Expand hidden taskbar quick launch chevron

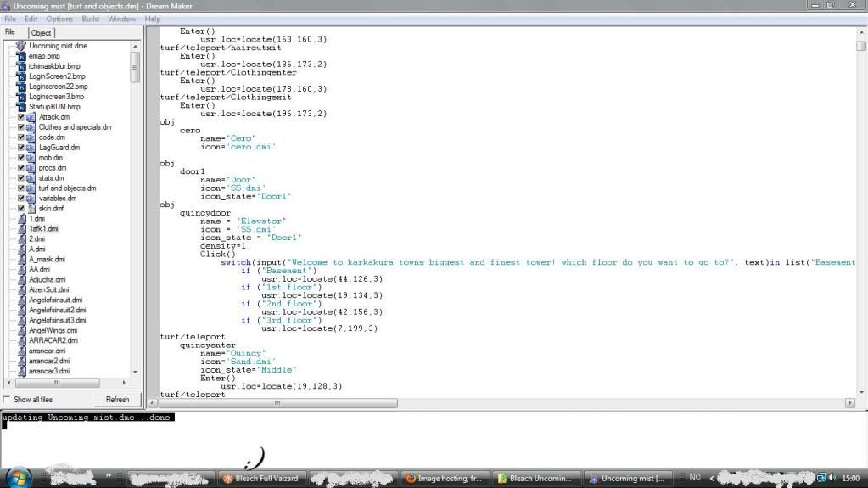(x=109, y=475)
